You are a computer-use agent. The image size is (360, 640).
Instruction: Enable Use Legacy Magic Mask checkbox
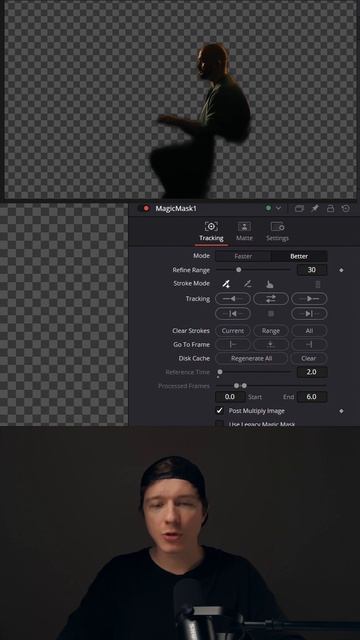(220, 424)
